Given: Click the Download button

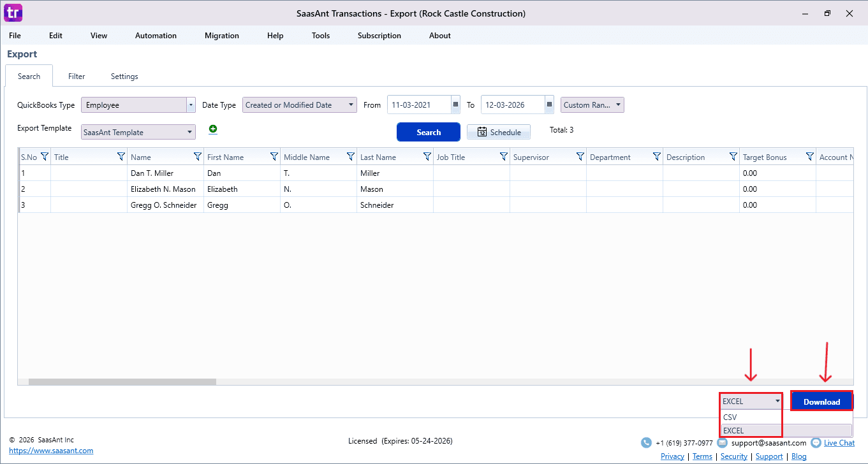Looking at the screenshot, I should pos(821,402).
